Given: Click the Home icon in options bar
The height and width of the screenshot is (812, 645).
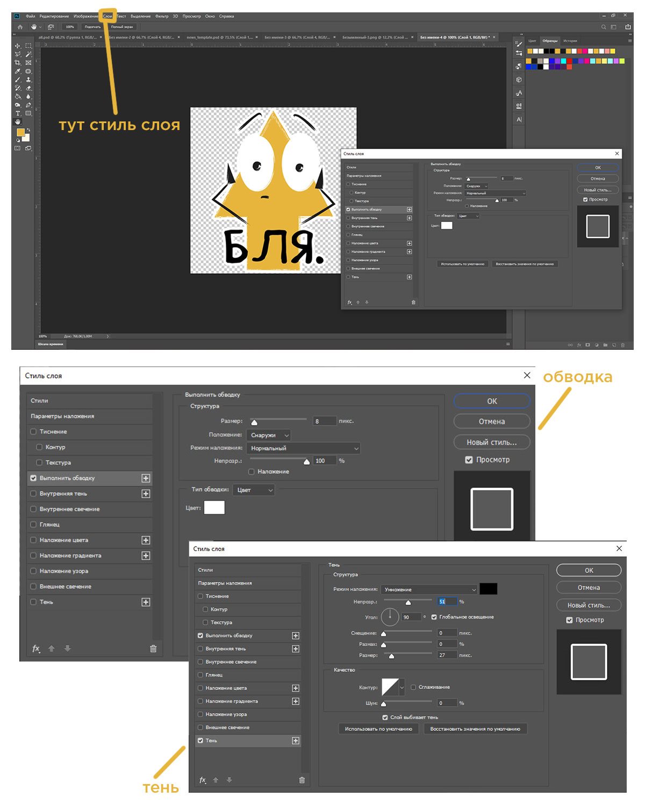Looking at the screenshot, I should pos(20,26).
